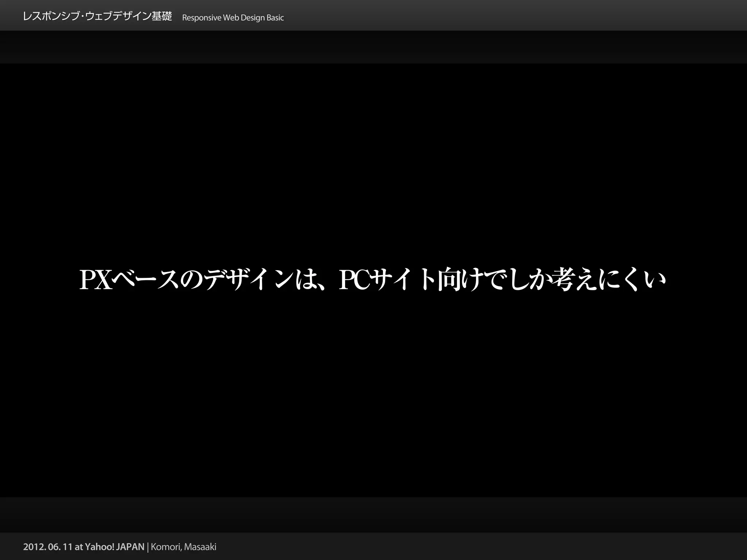Click the author name Komori, Masaaki
Image resolution: width=747 pixels, height=560 pixels.
pyautogui.click(x=183, y=547)
